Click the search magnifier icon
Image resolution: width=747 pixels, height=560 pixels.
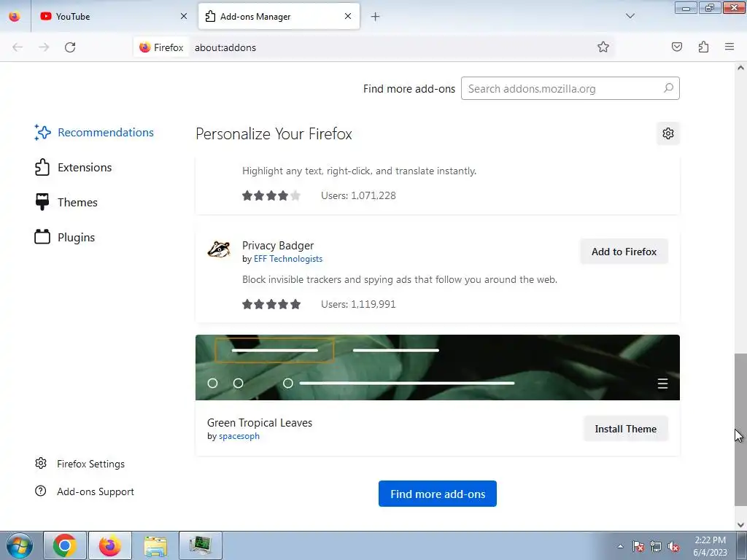[668, 88]
